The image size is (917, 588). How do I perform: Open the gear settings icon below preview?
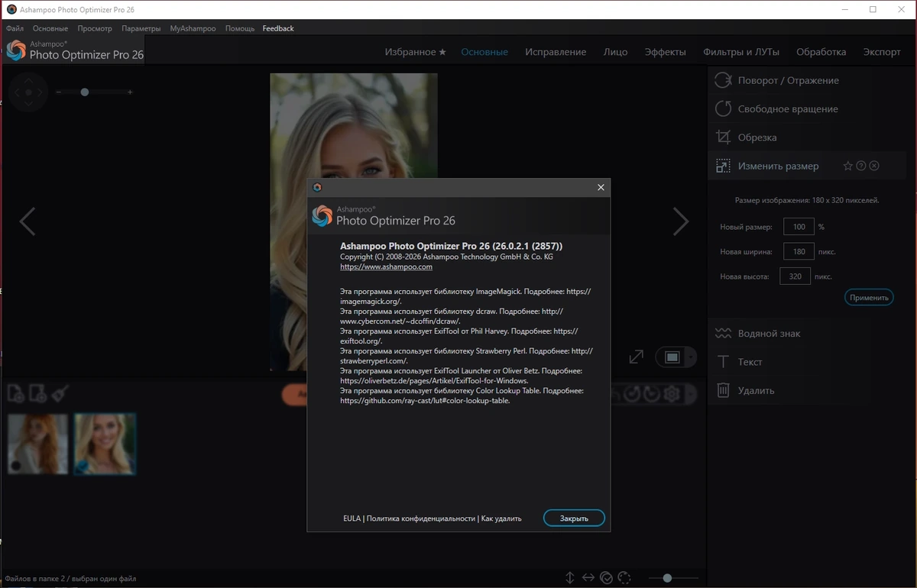[x=672, y=393]
